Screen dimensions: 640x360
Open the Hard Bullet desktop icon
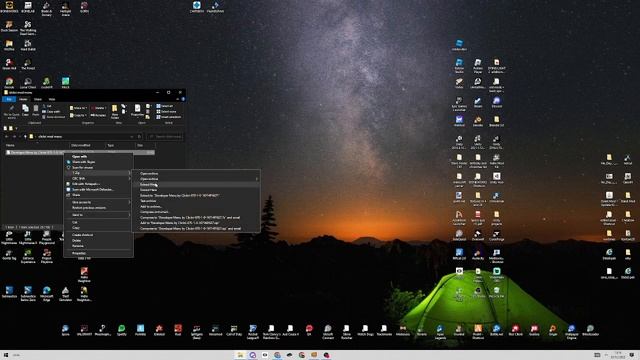28,45
